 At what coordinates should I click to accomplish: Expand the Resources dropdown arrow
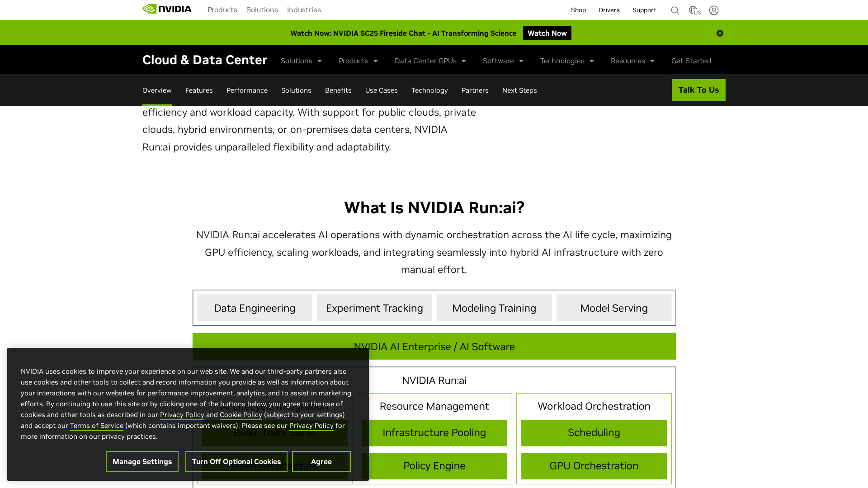652,61
